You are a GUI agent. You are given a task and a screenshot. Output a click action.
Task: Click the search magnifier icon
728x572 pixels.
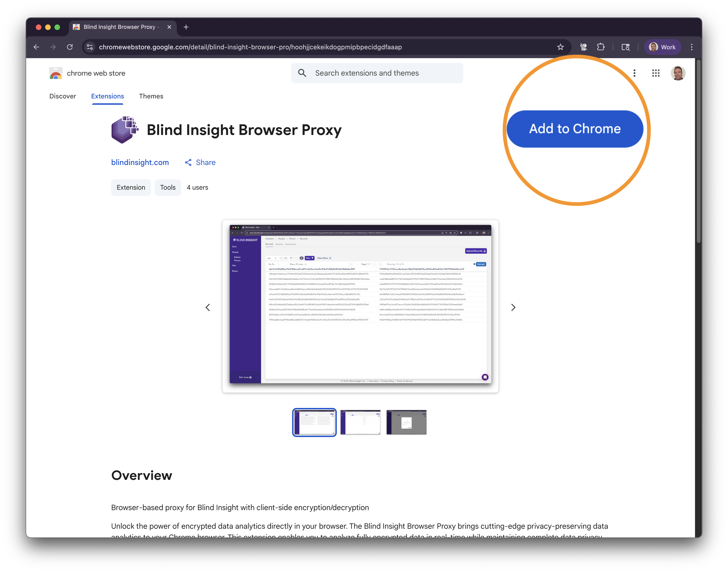[302, 73]
